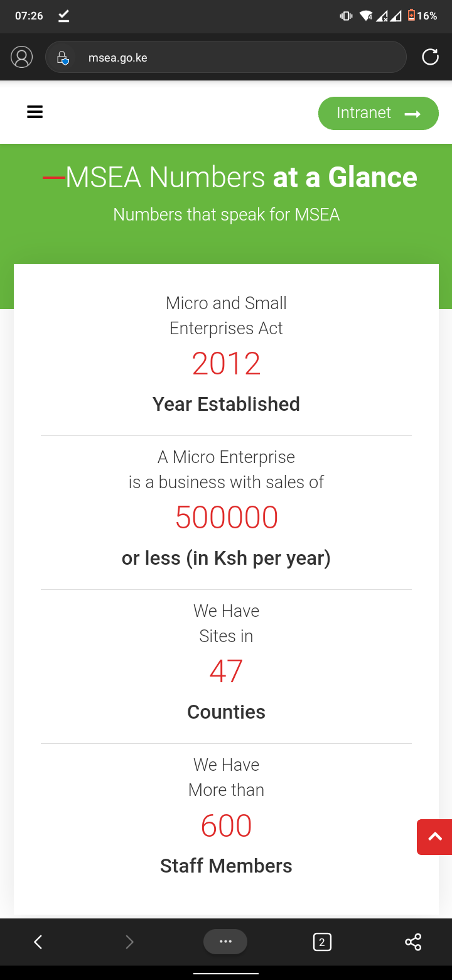
Task: Select the 2012 Year Established figure
Action: coord(226,364)
